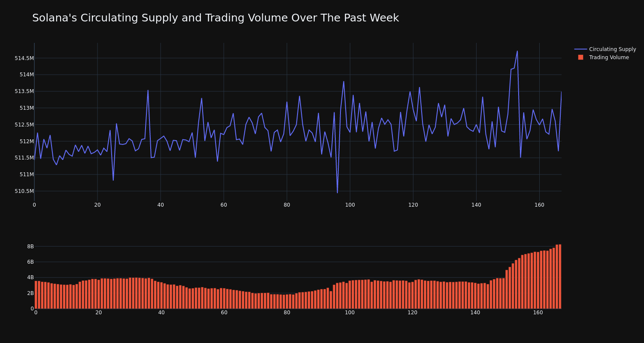Toggle the Circulating Supply legend entry
Viewport: 644px width, 343px height.
click(x=605, y=49)
